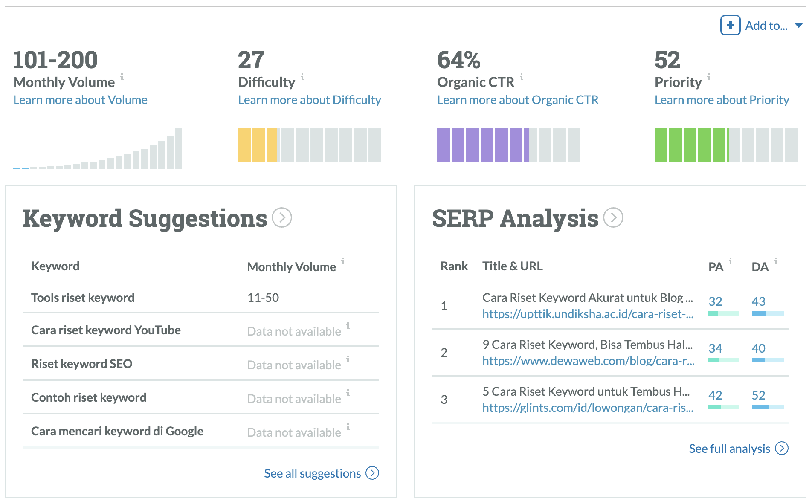This screenshot has width=812, height=504.
Task: Click the info icon beside Priority score
Action: [709, 78]
